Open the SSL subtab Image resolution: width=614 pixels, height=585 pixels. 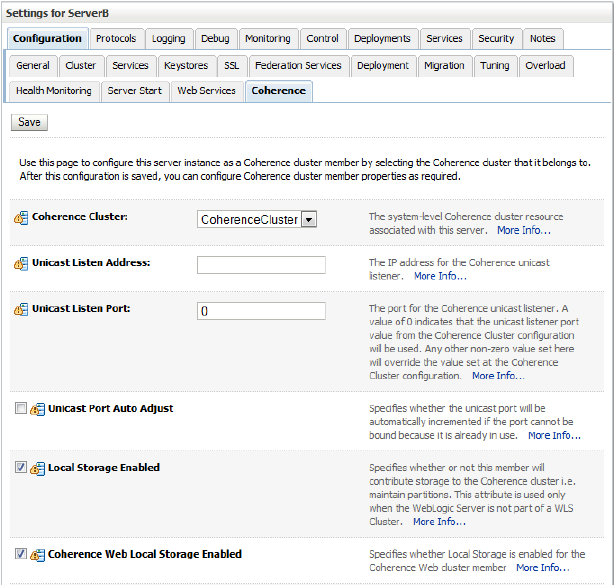tap(232, 65)
